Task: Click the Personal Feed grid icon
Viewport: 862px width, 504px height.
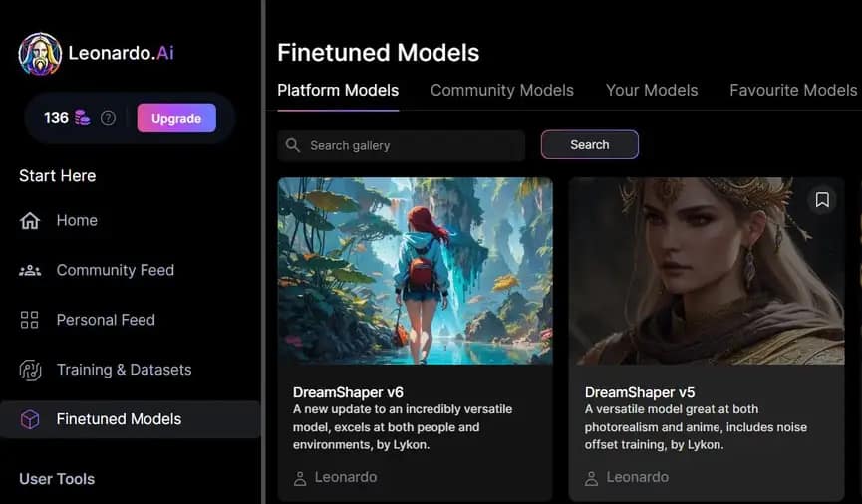Action: click(30, 320)
